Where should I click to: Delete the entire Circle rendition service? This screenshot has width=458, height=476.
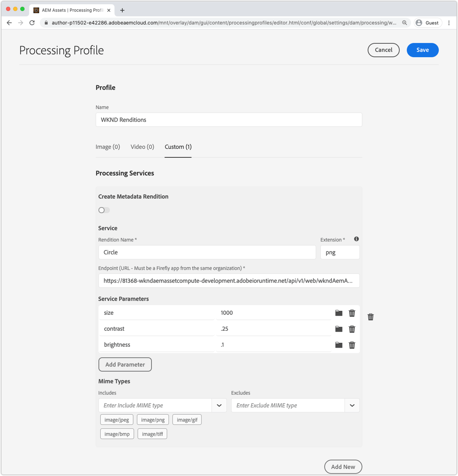370,317
